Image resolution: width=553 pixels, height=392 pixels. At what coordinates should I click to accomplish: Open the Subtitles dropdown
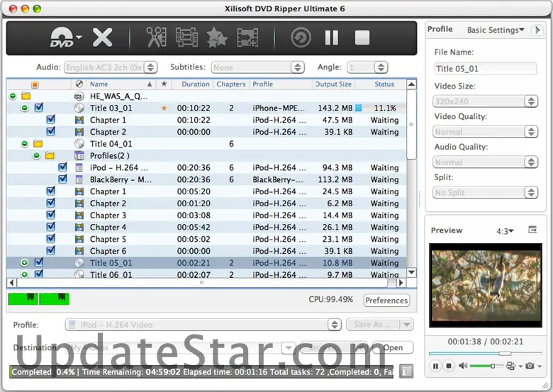pos(257,67)
